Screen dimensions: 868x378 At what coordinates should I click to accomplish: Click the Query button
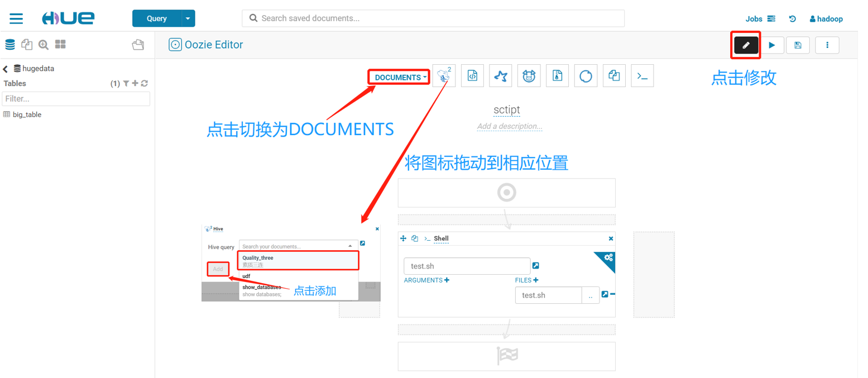click(x=157, y=18)
